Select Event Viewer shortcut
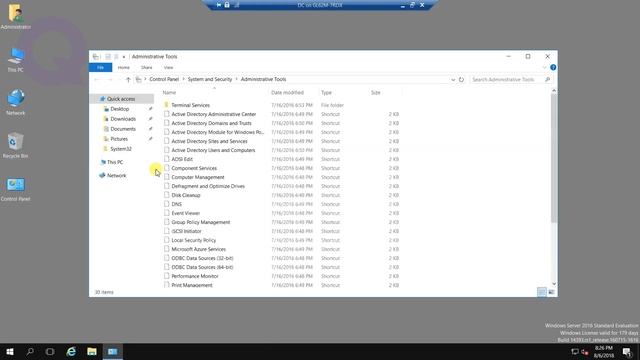This screenshot has width=640, height=360. tap(185, 213)
